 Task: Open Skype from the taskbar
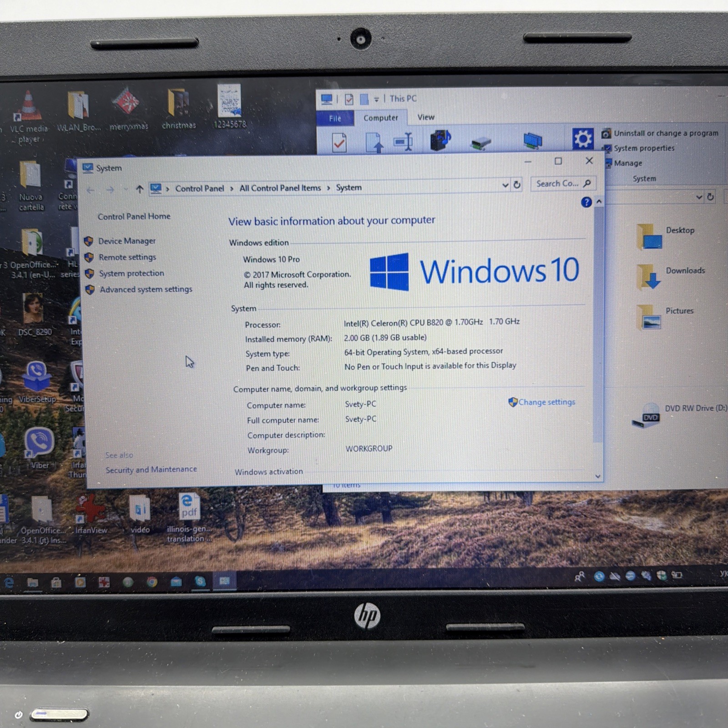click(x=200, y=581)
